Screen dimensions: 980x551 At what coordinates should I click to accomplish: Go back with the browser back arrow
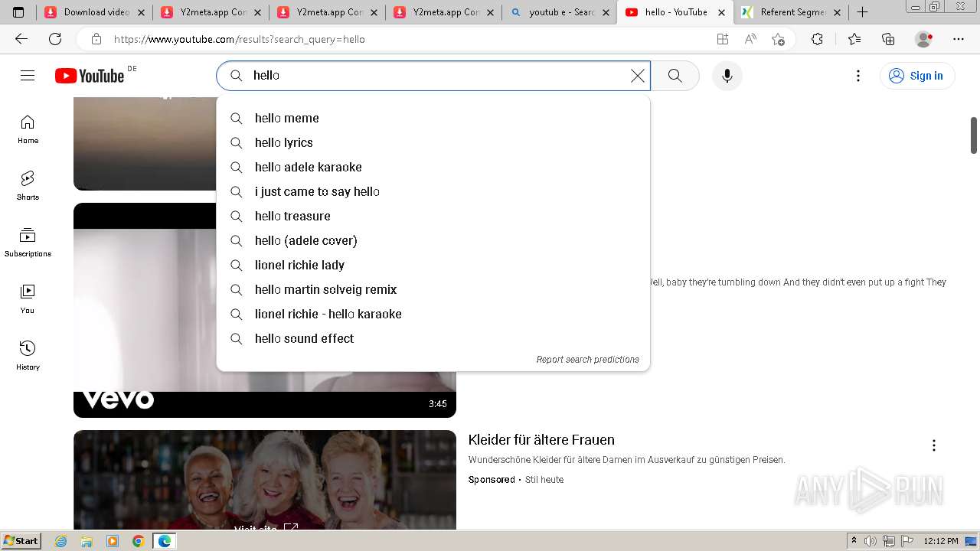click(21, 39)
